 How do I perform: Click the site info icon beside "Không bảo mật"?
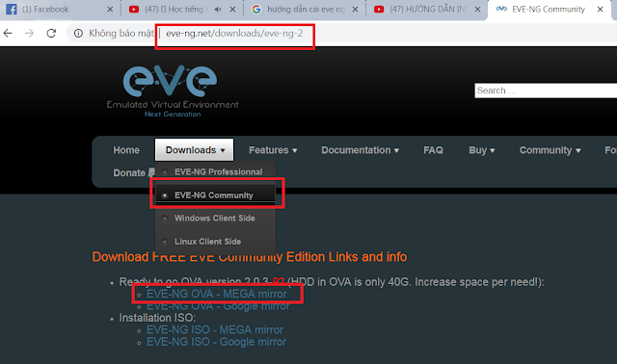point(78,34)
